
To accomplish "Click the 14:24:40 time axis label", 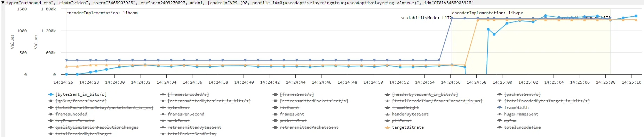I will [x=244, y=82].
